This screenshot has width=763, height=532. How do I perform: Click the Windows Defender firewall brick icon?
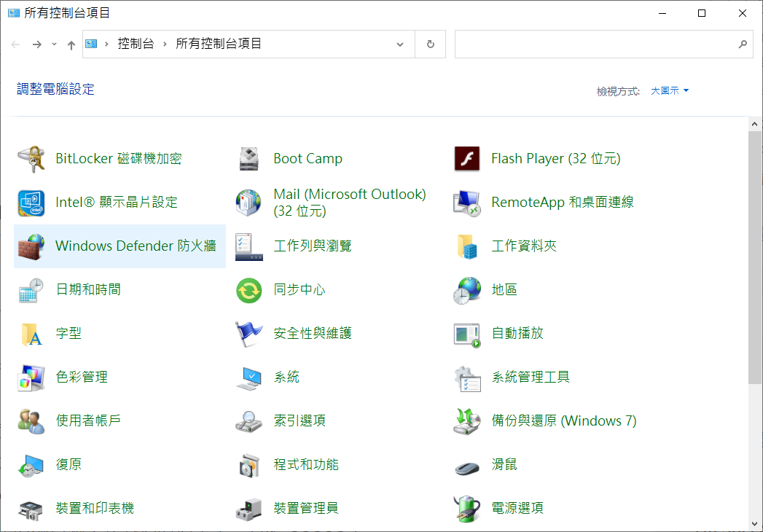coord(31,246)
